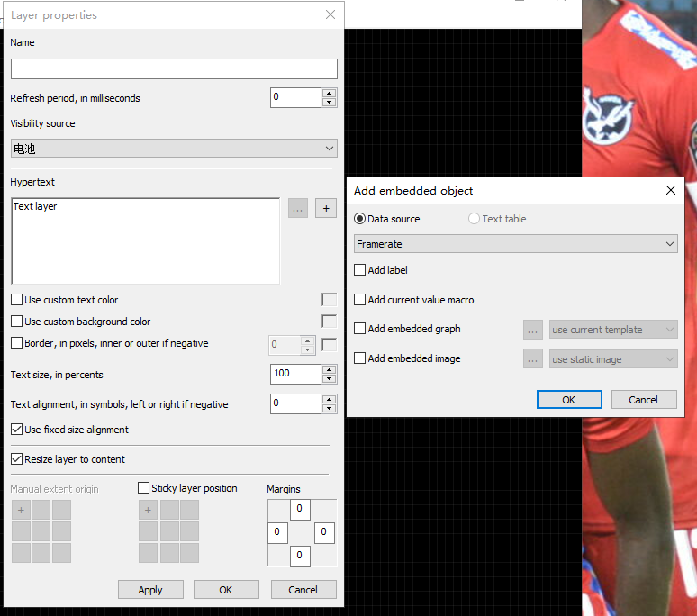Click the bottom margin field
Screen dimensions: 697x616
(300, 556)
